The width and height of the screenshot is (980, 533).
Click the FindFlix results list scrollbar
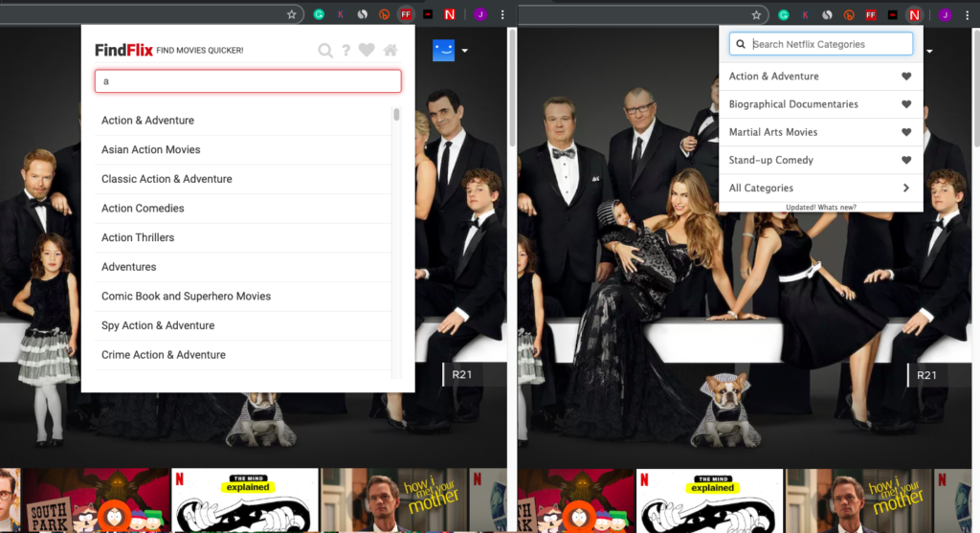[396, 115]
